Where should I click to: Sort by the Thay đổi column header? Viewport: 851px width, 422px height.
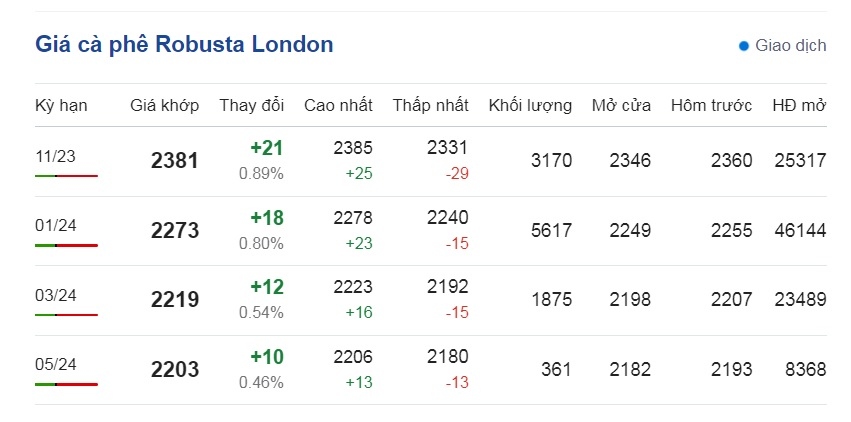(251, 105)
